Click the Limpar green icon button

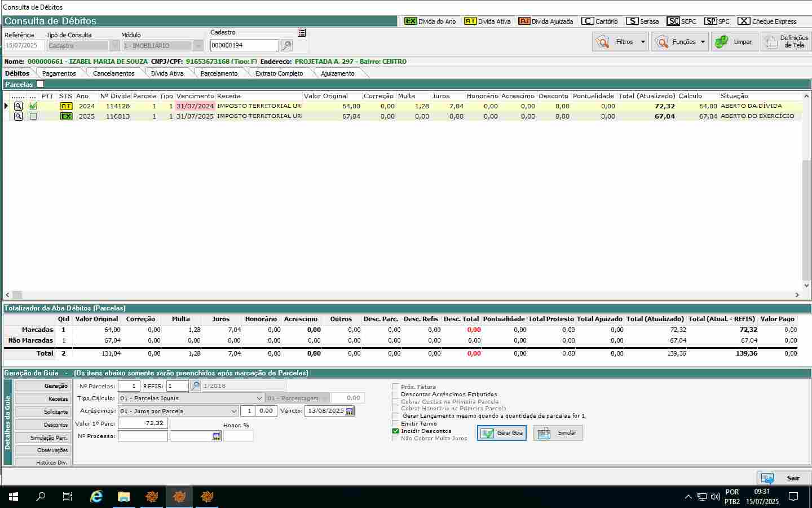(734, 42)
